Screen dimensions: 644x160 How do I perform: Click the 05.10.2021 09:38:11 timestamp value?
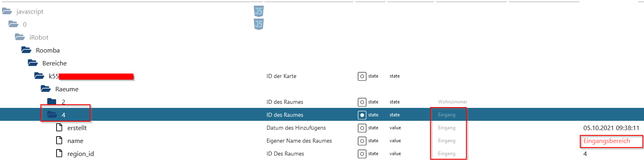611,128
